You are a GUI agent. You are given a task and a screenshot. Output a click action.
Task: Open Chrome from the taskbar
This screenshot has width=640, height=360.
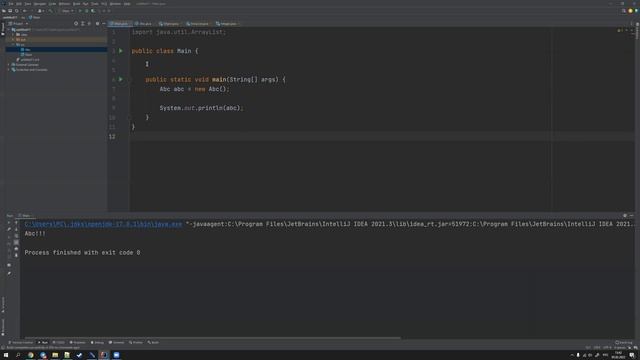(31, 355)
